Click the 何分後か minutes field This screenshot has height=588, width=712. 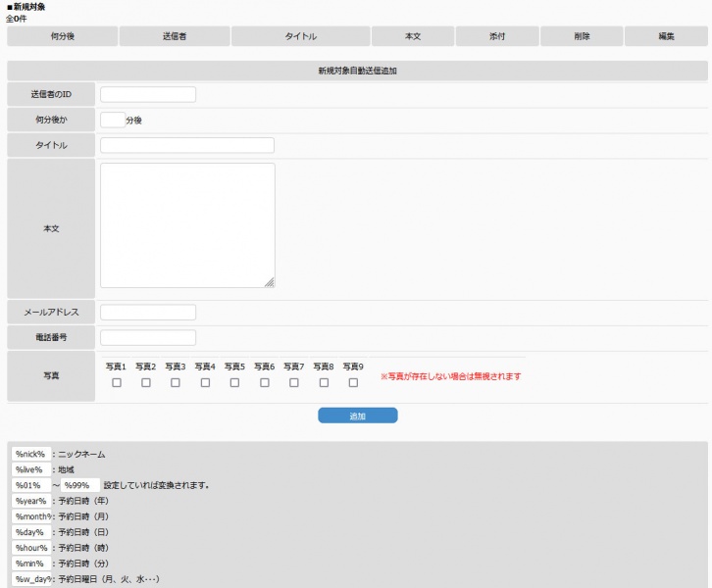(x=112, y=121)
